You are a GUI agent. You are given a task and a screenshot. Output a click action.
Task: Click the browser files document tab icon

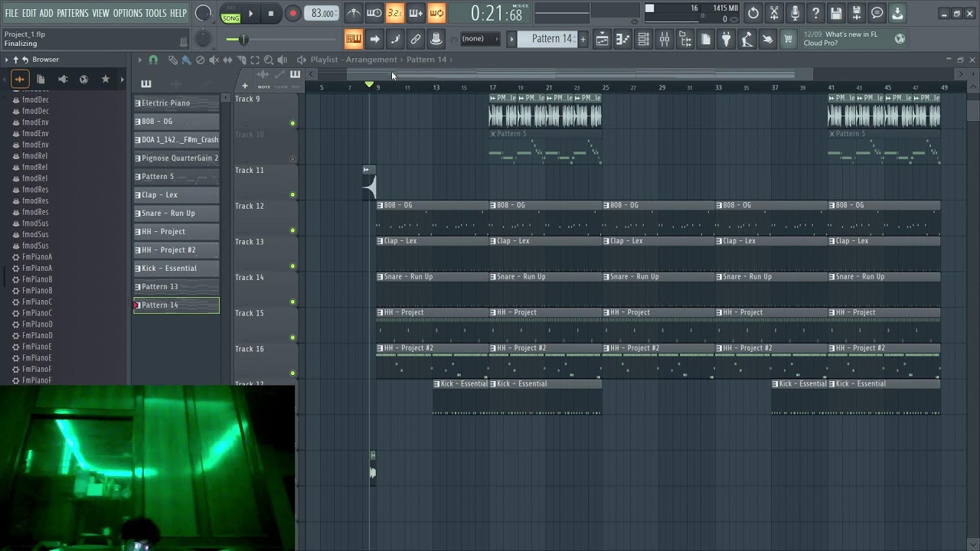coord(41,79)
